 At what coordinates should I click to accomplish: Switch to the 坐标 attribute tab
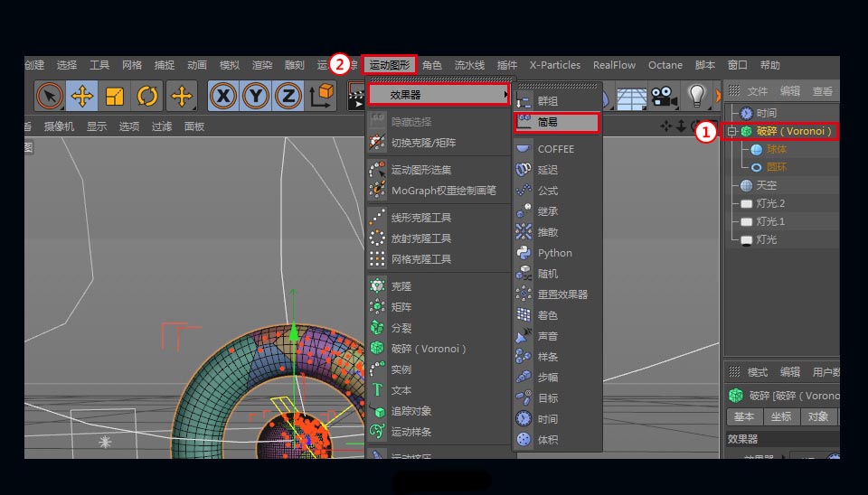[x=781, y=416]
